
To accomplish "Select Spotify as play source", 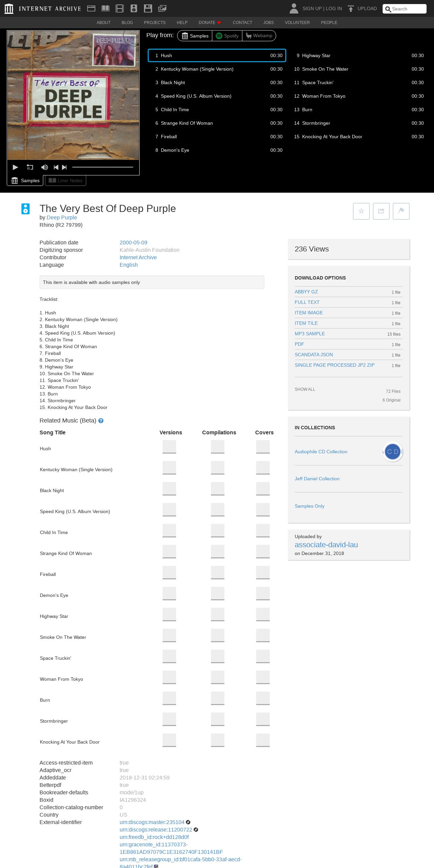I will [x=227, y=36].
